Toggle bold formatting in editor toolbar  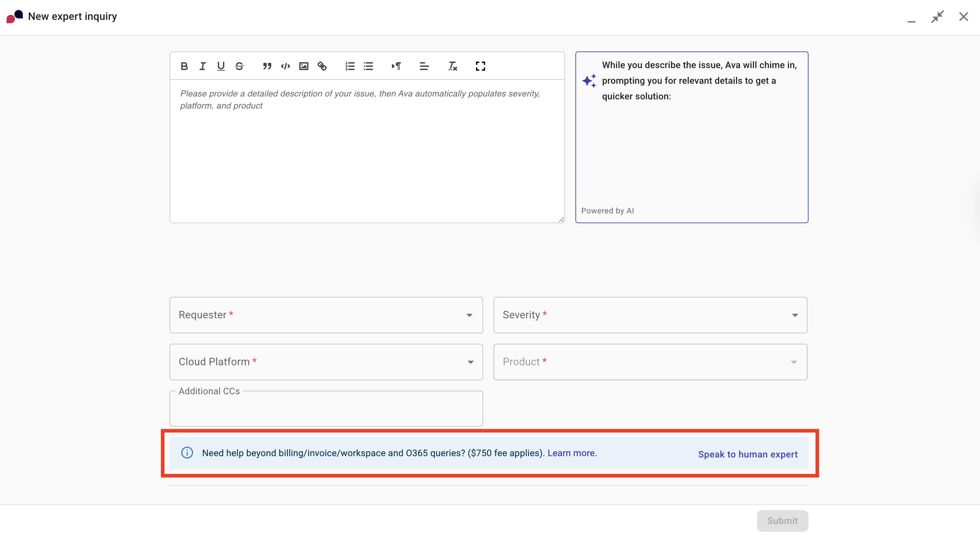point(184,66)
